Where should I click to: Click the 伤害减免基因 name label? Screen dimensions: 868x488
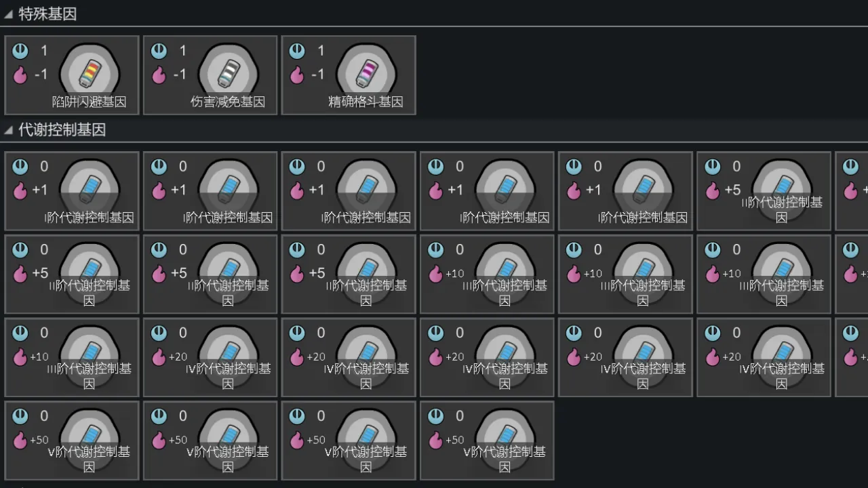click(227, 102)
